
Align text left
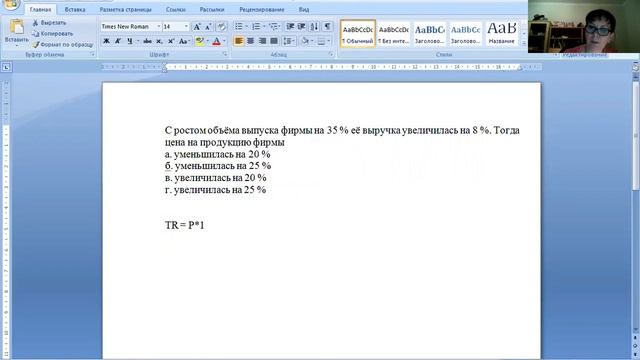[239, 41]
